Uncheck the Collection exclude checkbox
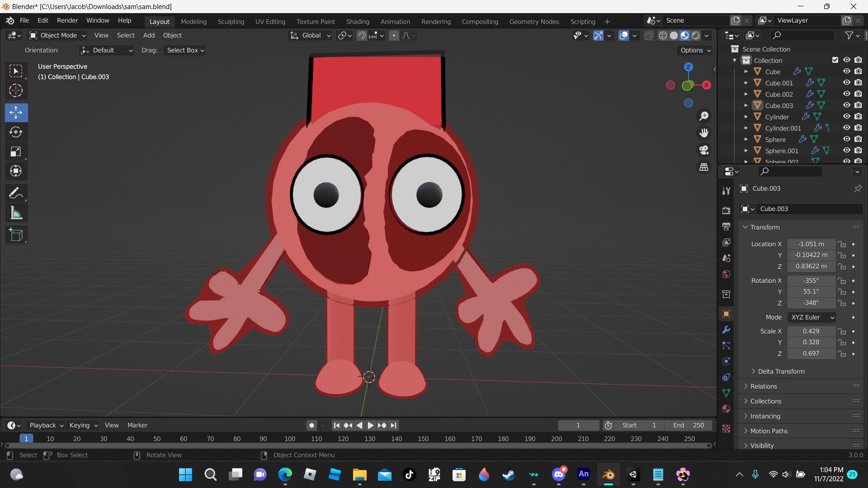The image size is (868, 488). pos(835,60)
